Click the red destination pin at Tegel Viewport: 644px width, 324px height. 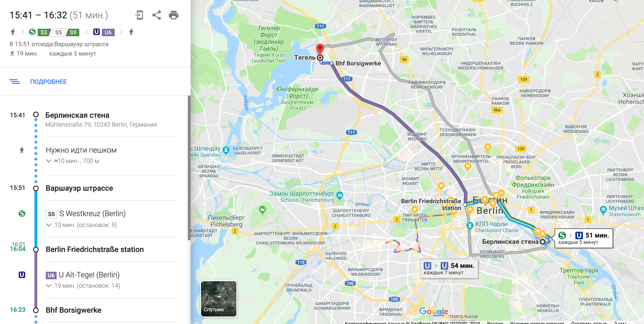tap(320, 49)
